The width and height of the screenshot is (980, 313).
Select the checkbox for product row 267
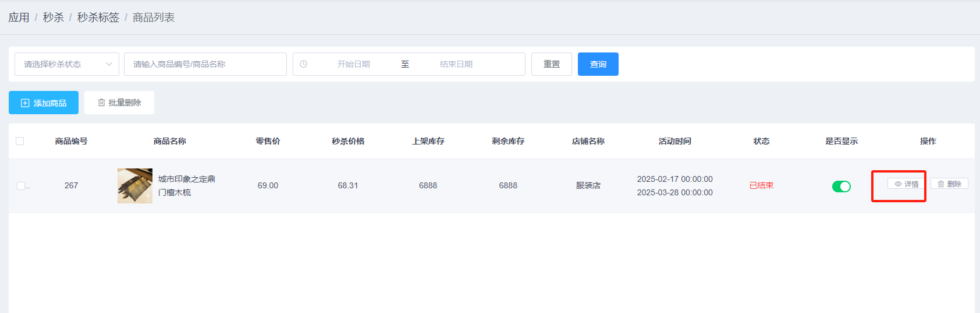[x=21, y=186]
